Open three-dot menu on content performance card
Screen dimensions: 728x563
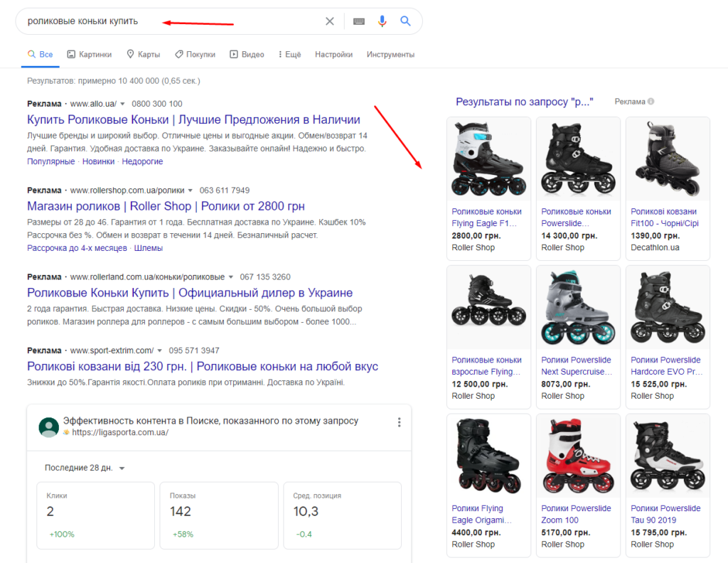click(x=399, y=422)
